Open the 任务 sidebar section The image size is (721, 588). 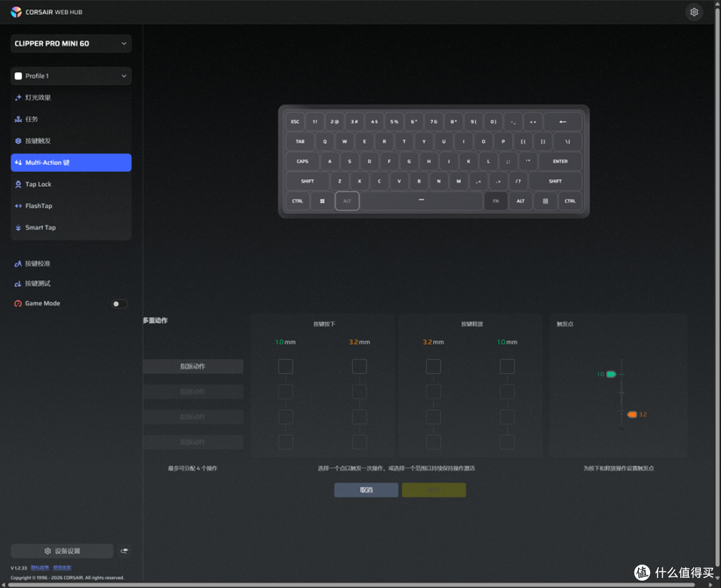coord(71,119)
